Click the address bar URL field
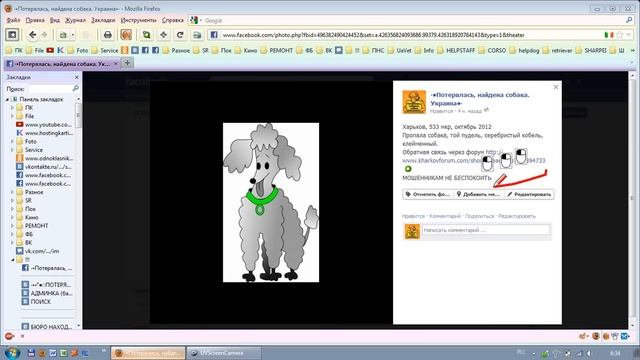 (412, 35)
